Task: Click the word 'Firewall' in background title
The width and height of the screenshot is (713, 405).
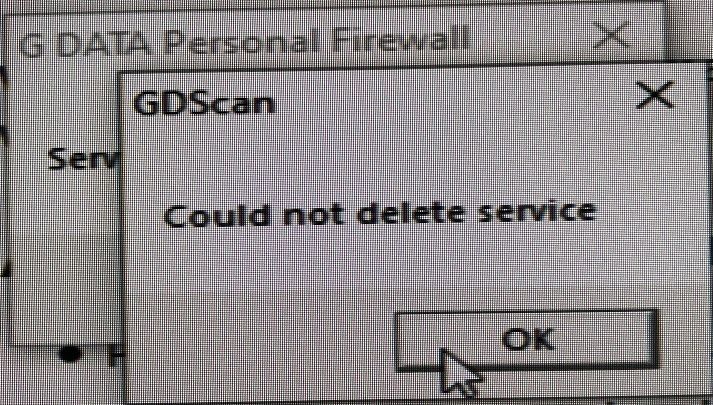Action: coord(401,40)
